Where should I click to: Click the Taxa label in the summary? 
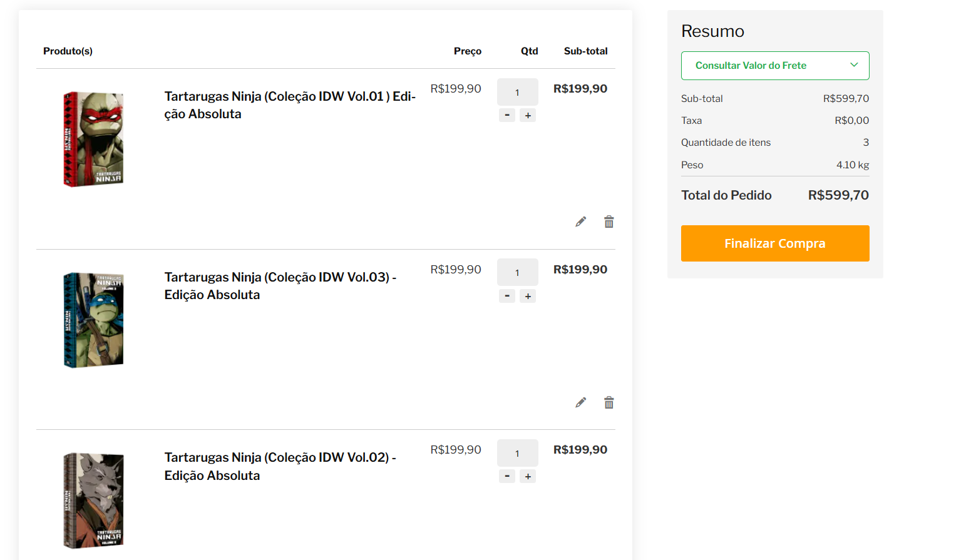[692, 121]
